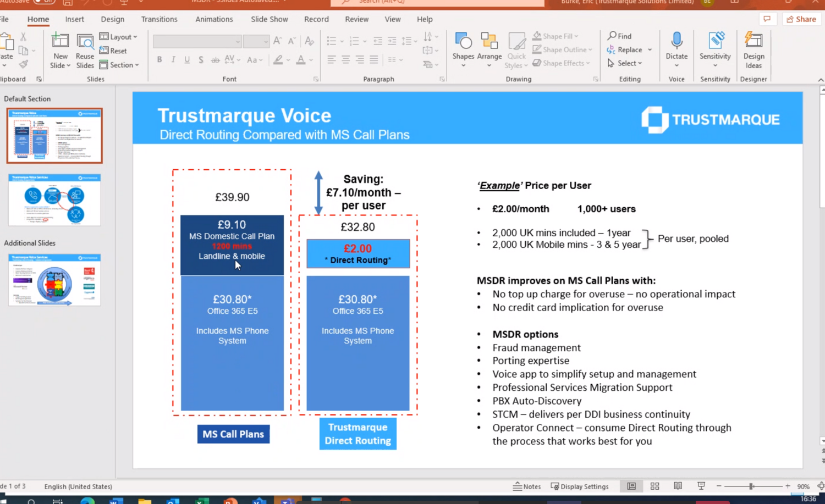Image resolution: width=825 pixels, height=504 pixels.
Task: Toggle Italic formatting
Action: [x=173, y=59]
